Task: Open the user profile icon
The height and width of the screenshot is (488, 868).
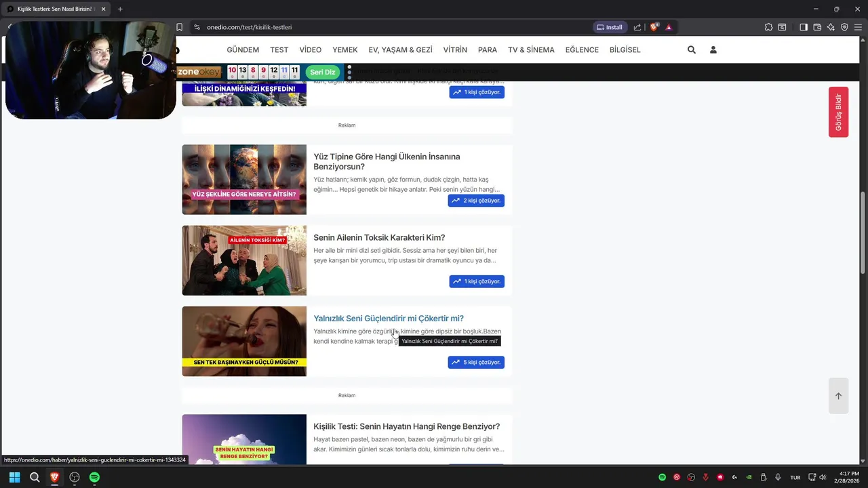Action: pos(713,49)
